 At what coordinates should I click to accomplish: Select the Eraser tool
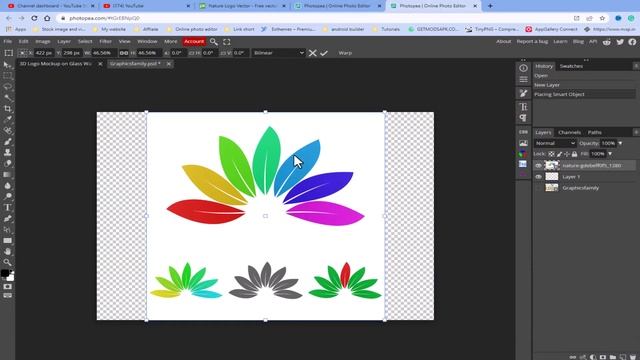tap(7, 164)
